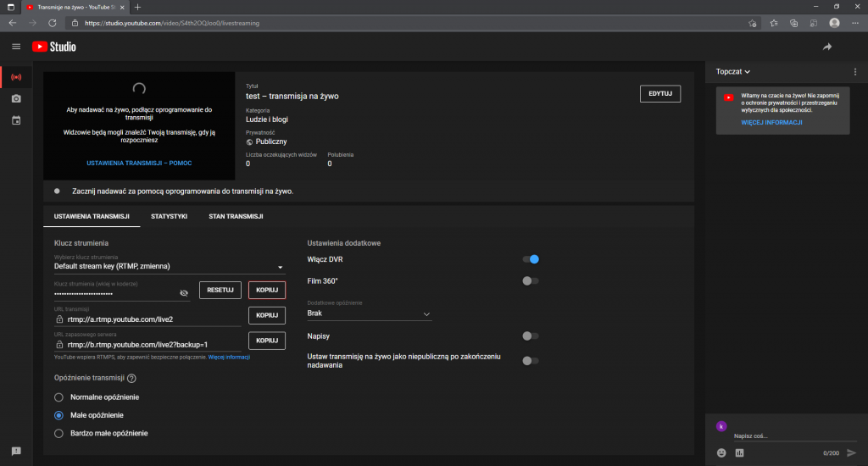This screenshot has width=868, height=466.
Task: Open the Studio hamburger menu
Action: click(x=16, y=47)
